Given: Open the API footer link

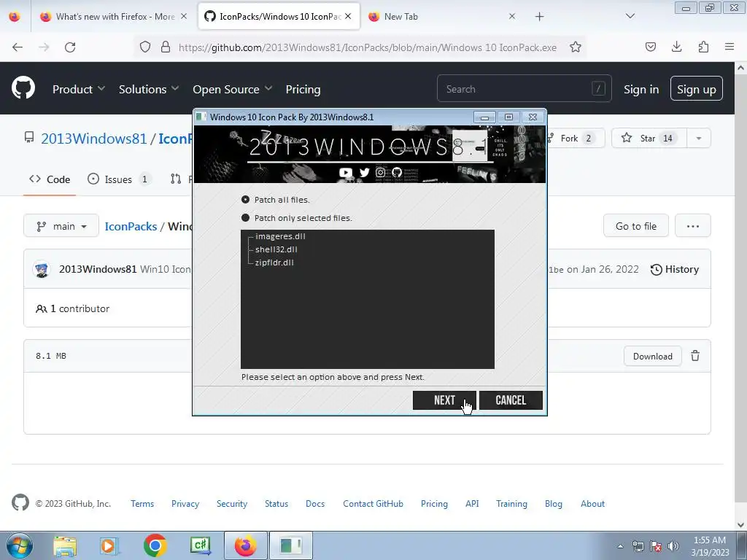Looking at the screenshot, I should click(472, 503).
